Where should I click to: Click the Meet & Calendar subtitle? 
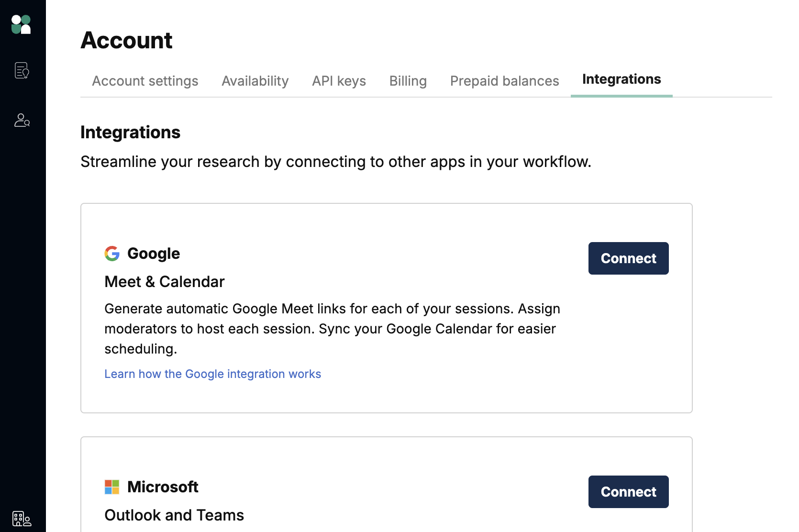click(x=165, y=282)
